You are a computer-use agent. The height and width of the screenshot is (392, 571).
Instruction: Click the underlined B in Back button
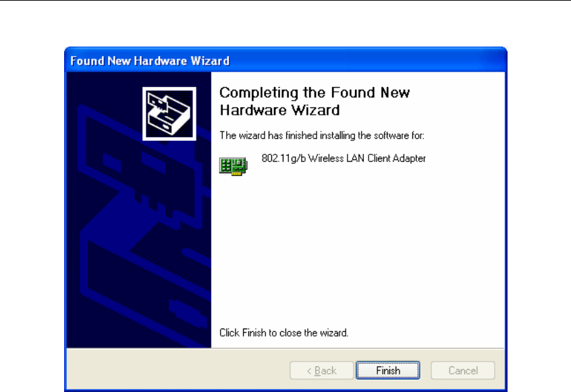point(317,370)
